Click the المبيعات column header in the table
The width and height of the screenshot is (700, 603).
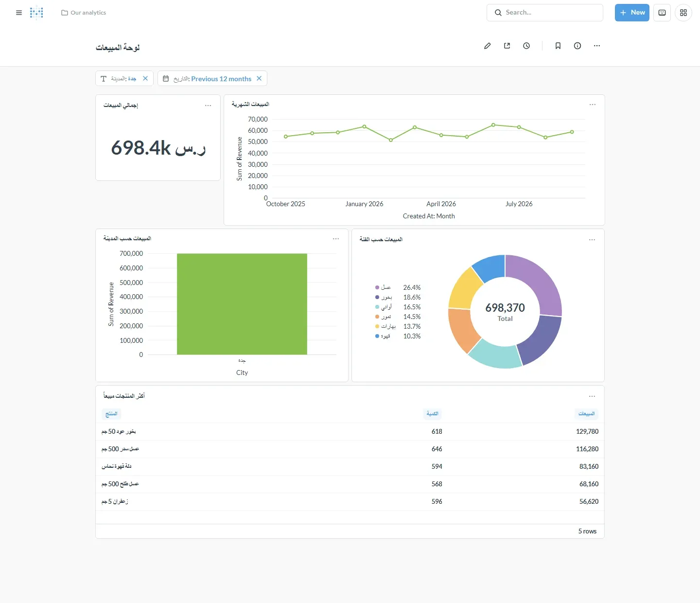pos(587,414)
